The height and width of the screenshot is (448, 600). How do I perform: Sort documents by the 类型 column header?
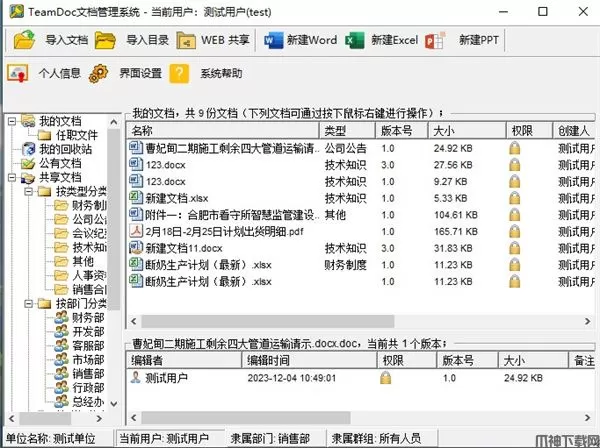click(x=347, y=131)
